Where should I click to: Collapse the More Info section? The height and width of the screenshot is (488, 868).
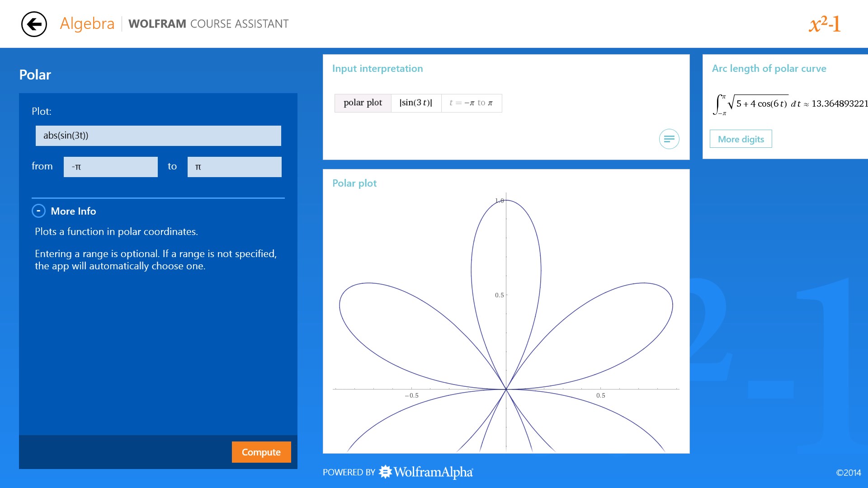pos(38,211)
